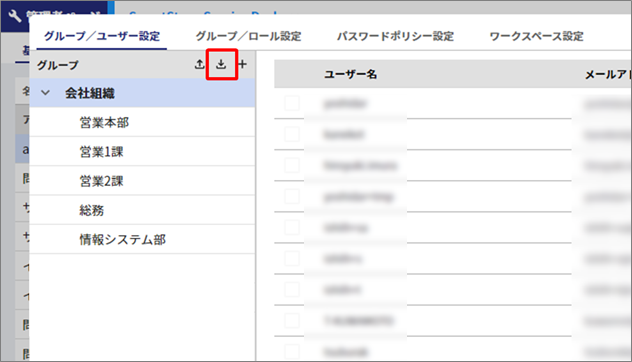Click the upload groups icon
Viewport: 632px width, 362px height.
(200, 64)
